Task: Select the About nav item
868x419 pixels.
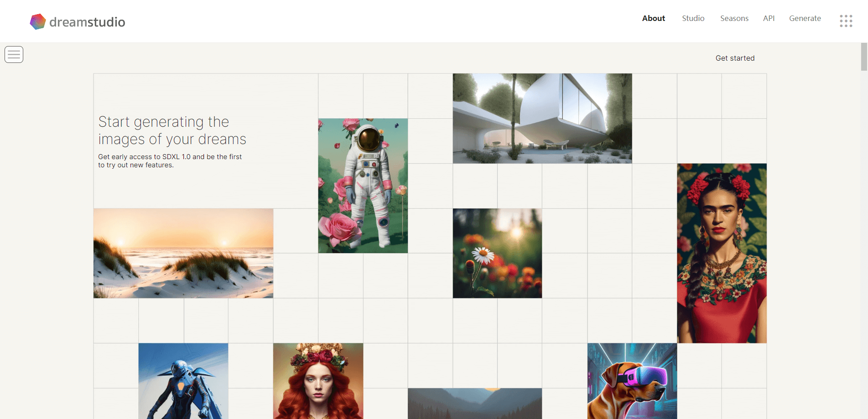Action: coord(654,18)
